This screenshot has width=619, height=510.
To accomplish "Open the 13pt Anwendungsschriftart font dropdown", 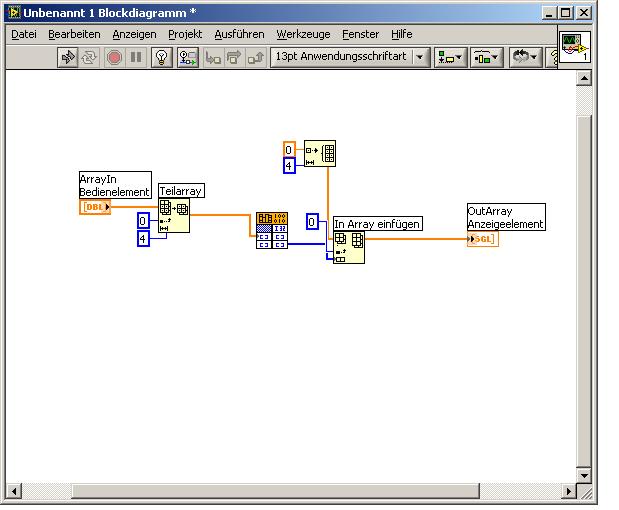I will pos(350,57).
